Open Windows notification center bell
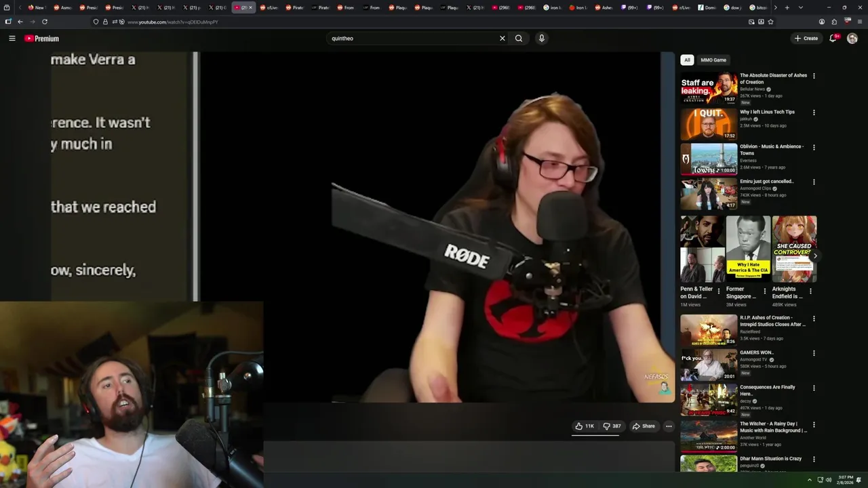Image resolution: width=868 pixels, height=488 pixels. pos(860,480)
